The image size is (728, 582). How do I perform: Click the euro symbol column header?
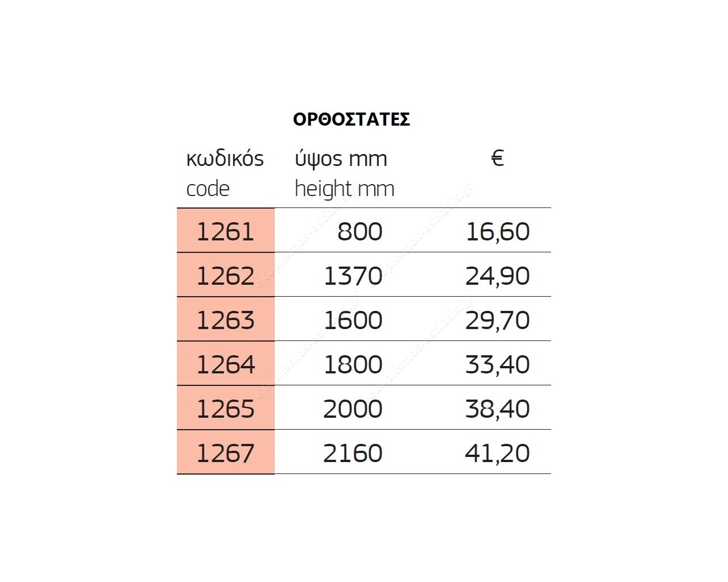pos(497,158)
